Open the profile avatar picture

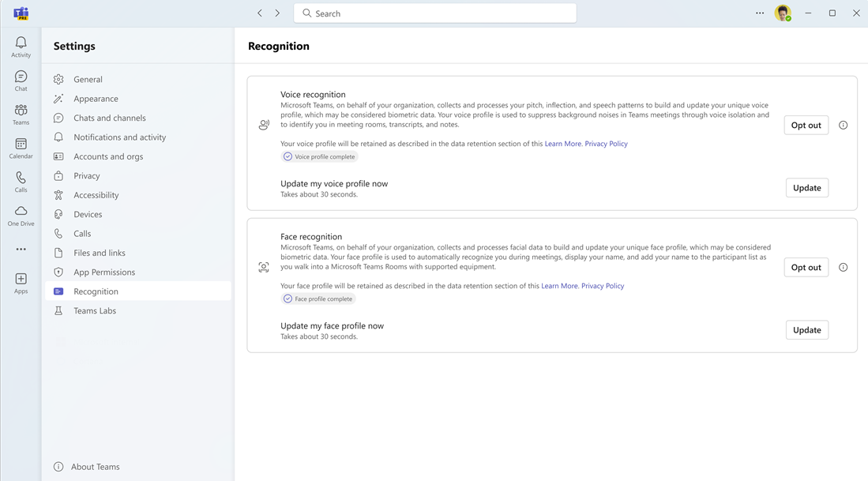pos(783,13)
